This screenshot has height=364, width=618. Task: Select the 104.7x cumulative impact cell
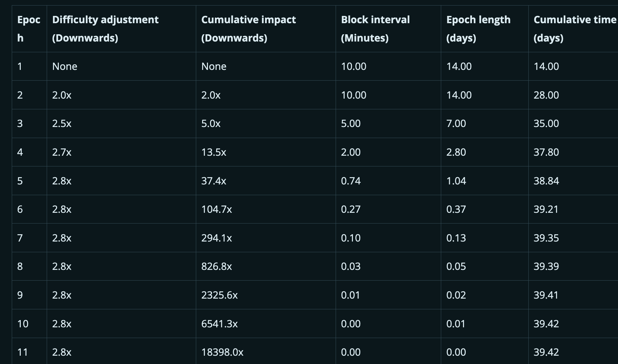pyautogui.click(x=216, y=209)
